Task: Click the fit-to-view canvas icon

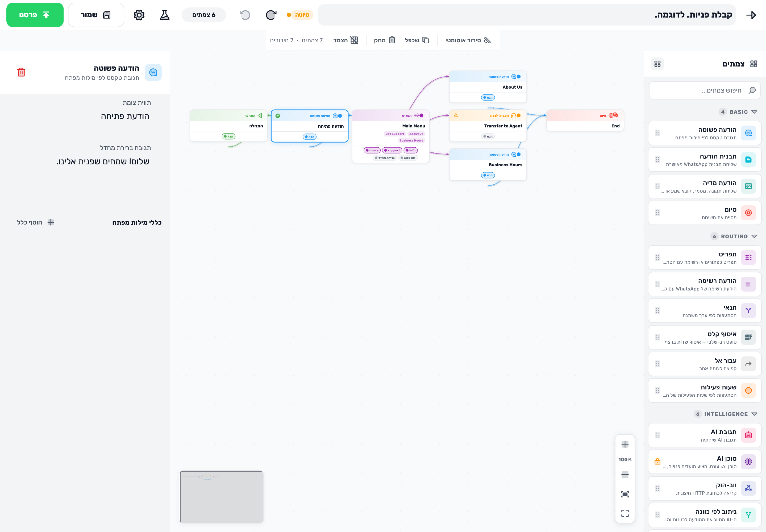Action: click(625, 494)
